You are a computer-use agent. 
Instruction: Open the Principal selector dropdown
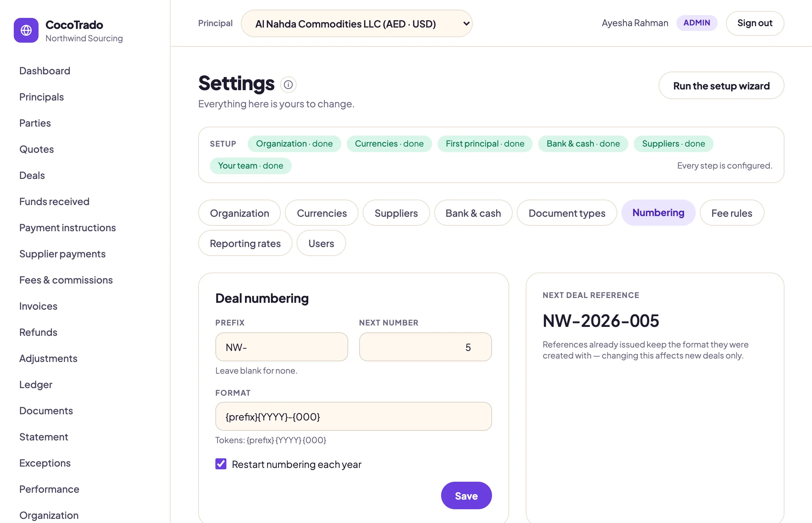tap(357, 23)
